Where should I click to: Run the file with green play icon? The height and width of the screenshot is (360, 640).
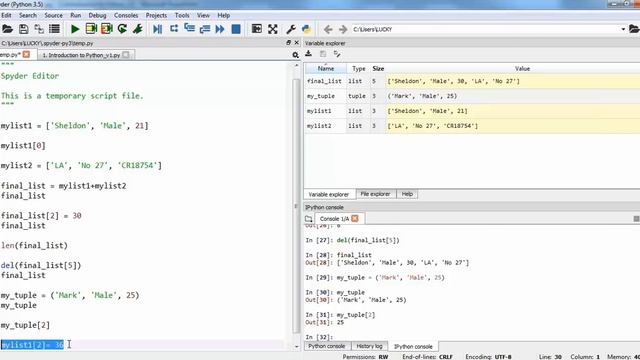(x=75, y=29)
